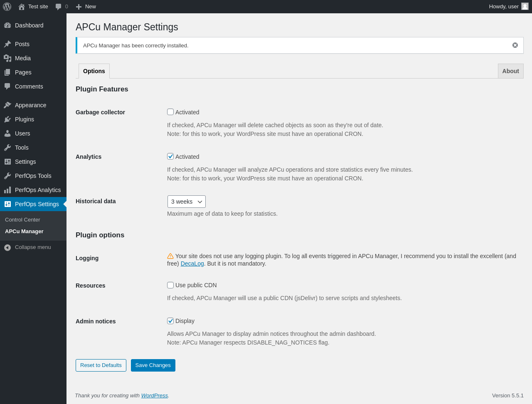Open Media menu label

pyautogui.click(x=23, y=58)
